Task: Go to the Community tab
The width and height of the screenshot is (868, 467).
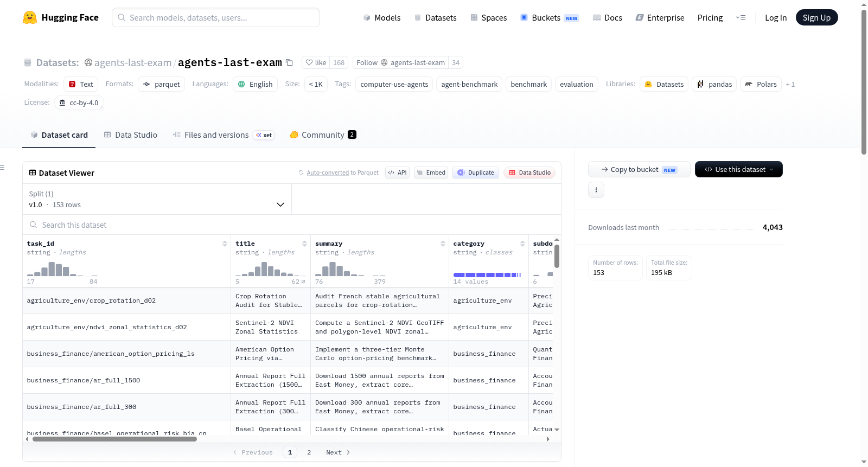Action: [x=323, y=135]
